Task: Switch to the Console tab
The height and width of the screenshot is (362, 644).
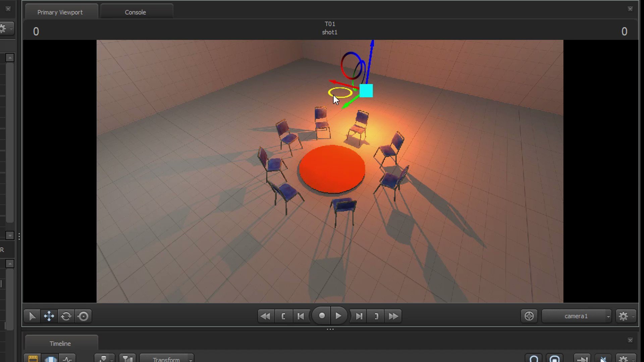Action: pos(135,12)
